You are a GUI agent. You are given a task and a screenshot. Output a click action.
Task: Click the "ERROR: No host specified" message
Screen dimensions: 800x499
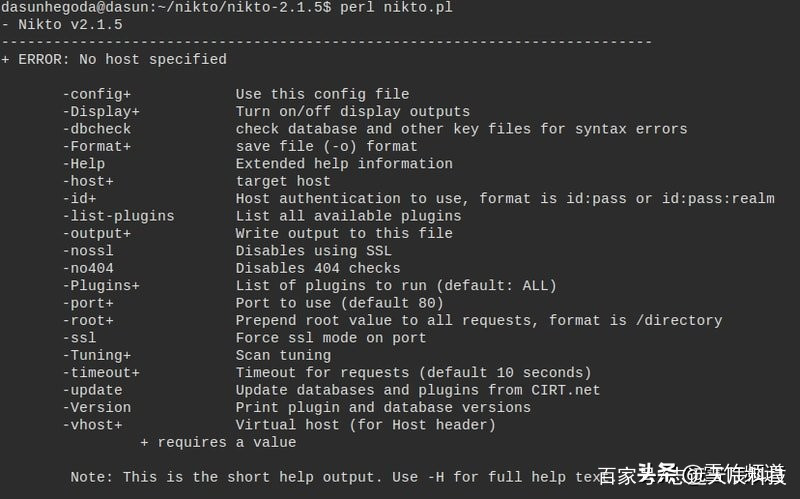pyautogui.click(x=122, y=59)
